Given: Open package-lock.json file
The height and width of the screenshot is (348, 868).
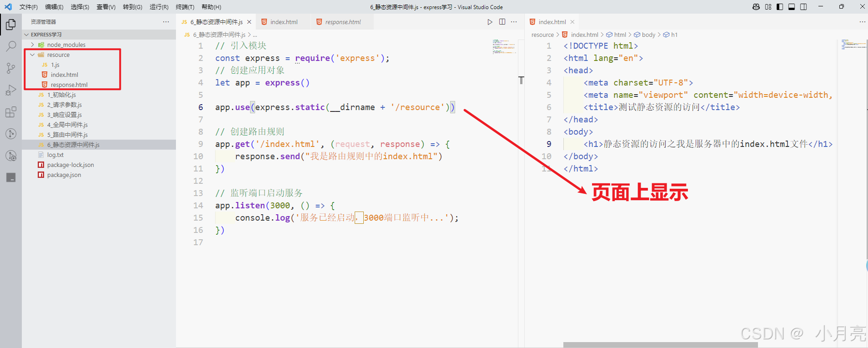Looking at the screenshot, I should pyautogui.click(x=99, y=165).
